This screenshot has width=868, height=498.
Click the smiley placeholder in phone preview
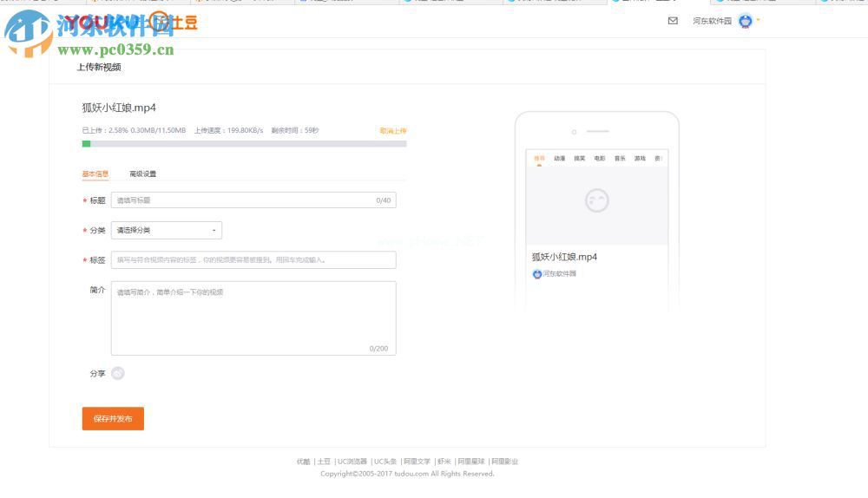pos(596,200)
